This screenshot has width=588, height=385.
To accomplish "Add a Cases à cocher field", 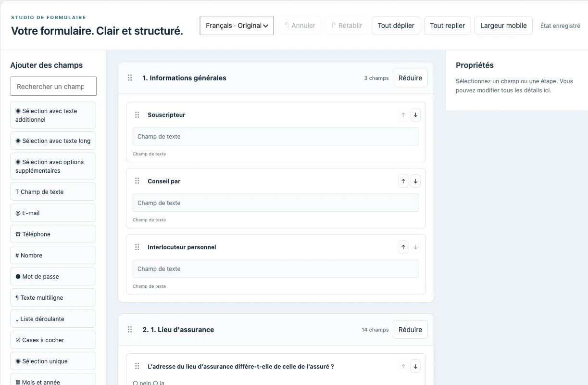I will 53,340.
